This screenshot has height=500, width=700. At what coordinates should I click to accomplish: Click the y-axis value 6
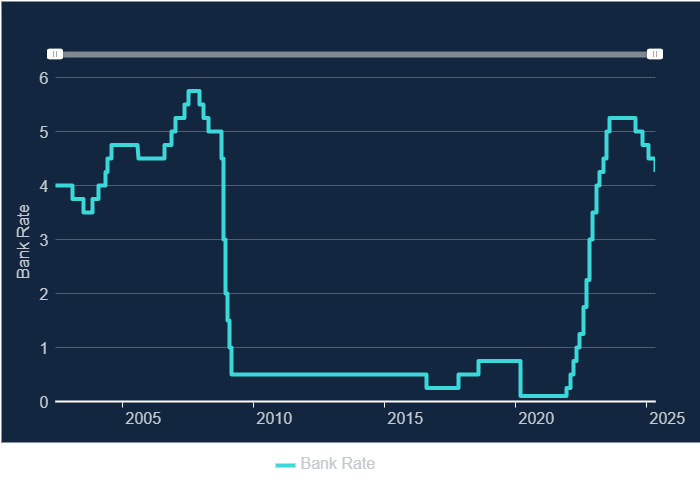[x=43, y=79]
